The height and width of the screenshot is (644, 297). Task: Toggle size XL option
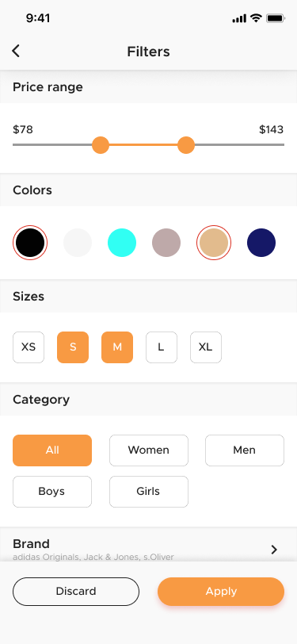click(x=205, y=347)
